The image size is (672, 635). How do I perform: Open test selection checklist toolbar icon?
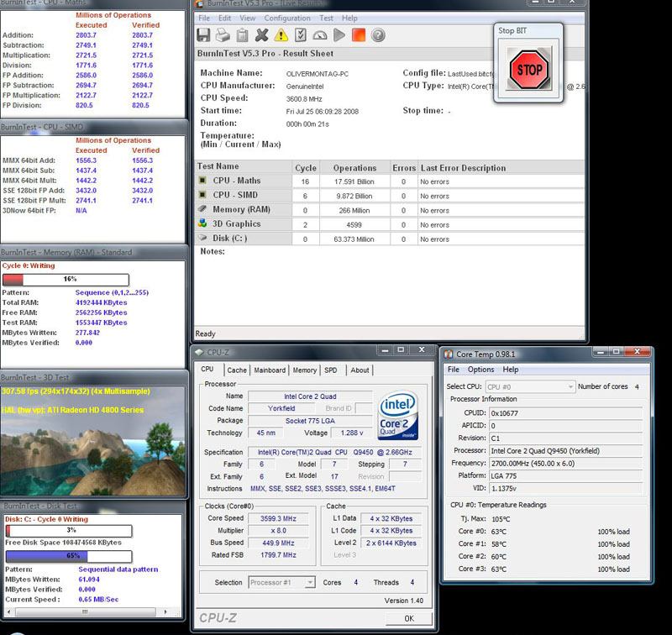pyautogui.click(x=301, y=35)
